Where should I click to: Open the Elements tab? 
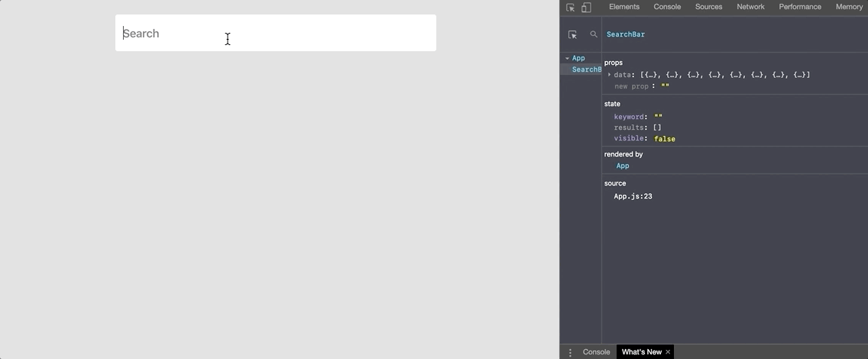point(623,7)
